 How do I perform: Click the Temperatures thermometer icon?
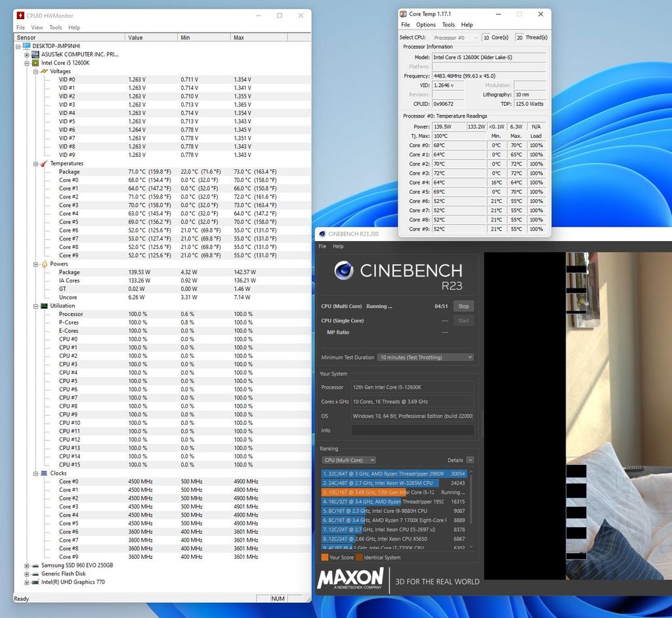(x=44, y=164)
